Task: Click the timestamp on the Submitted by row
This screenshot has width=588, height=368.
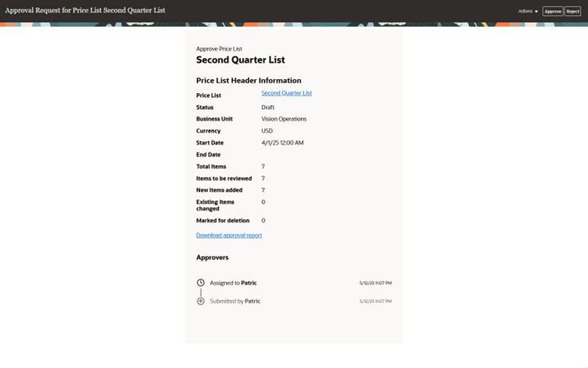Action: (375, 301)
